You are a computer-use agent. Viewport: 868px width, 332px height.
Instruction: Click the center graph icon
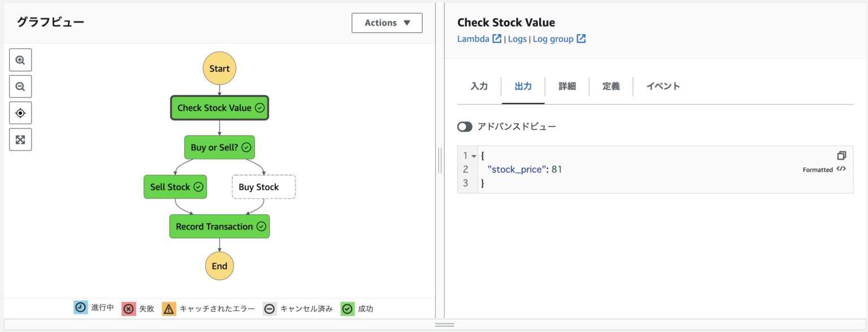click(x=20, y=113)
